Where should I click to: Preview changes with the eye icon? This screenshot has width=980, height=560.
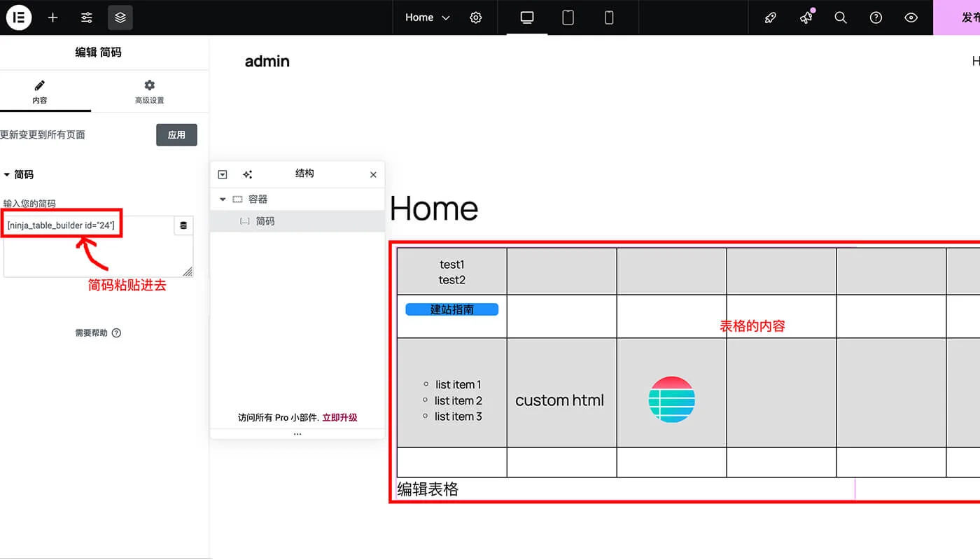click(x=911, y=17)
